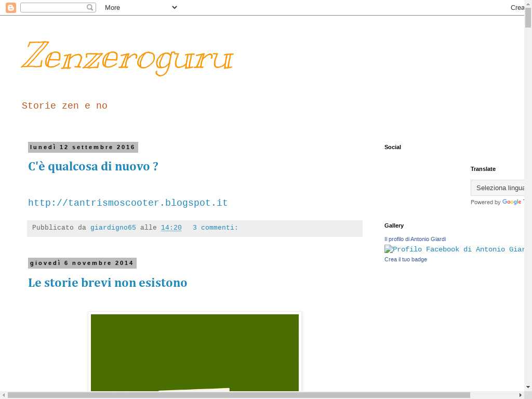
Task: Open post "C'è qualcosa di nuovo ?"
Action: point(93,166)
